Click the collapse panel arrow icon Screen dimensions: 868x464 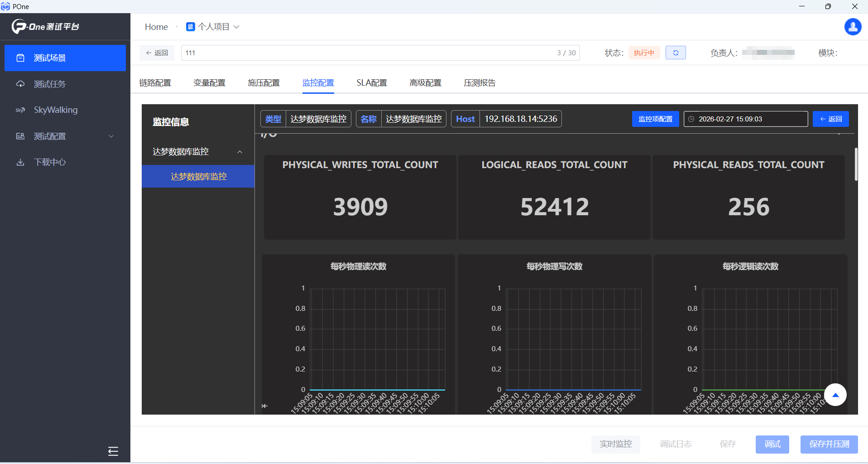coord(264,406)
